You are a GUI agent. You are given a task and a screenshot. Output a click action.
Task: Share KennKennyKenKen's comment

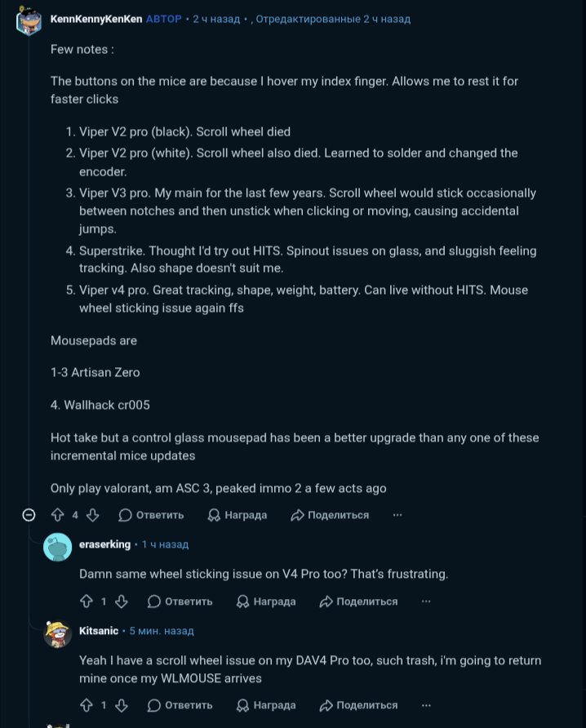pyautogui.click(x=330, y=515)
